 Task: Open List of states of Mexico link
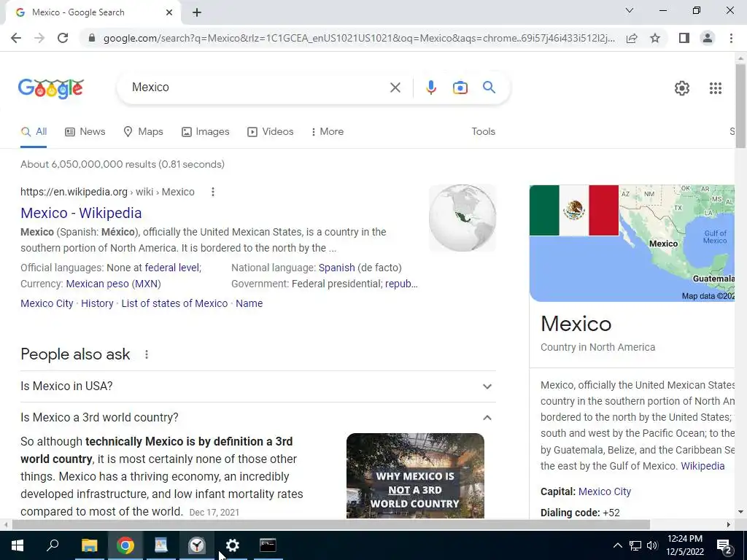(x=174, y=303)
